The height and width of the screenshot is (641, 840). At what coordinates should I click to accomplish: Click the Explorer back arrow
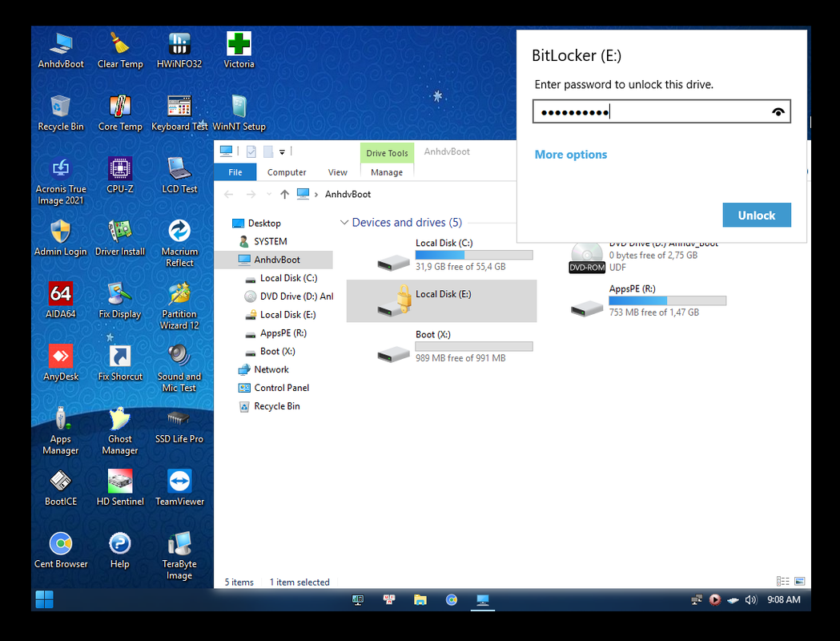coord(229,194)
